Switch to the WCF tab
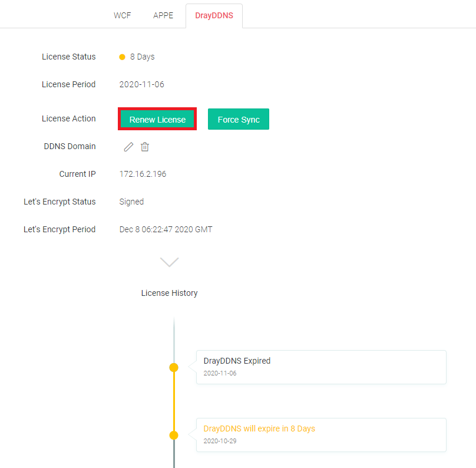The image size is (476, 468). (x=123, y=15)
